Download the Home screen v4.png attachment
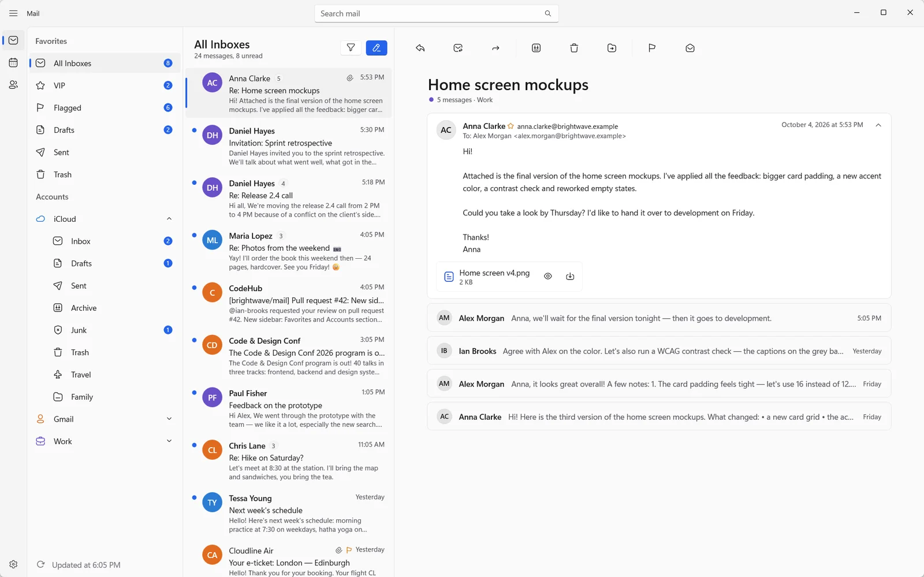Screen dimensions: 924x577 tap(570, 277)
